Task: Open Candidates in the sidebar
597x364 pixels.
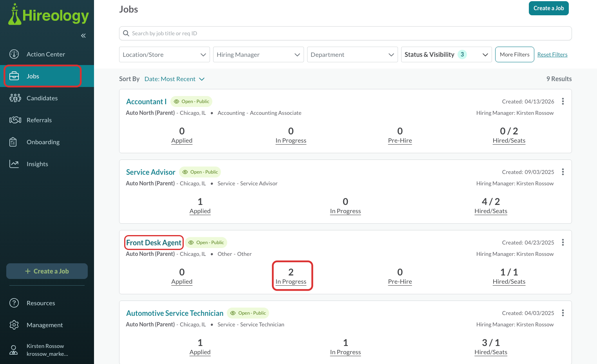Action: (47, 98)
